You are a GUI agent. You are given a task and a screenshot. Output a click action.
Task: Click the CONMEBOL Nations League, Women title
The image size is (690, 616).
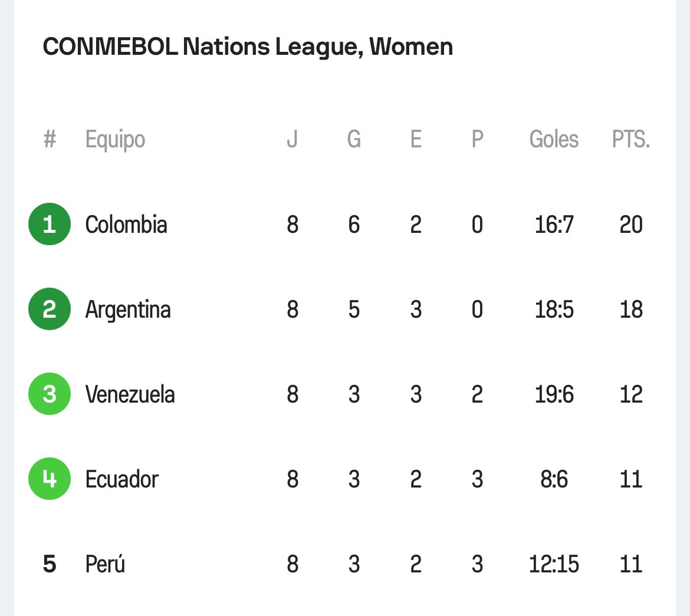pos(248,47)
